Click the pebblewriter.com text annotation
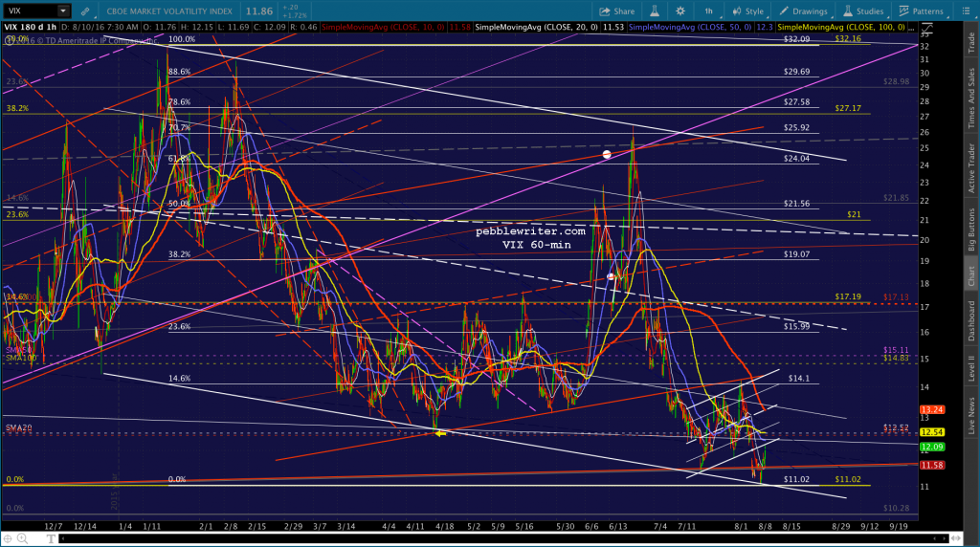This screenshot has width=980, height=547. pos(530,231)
